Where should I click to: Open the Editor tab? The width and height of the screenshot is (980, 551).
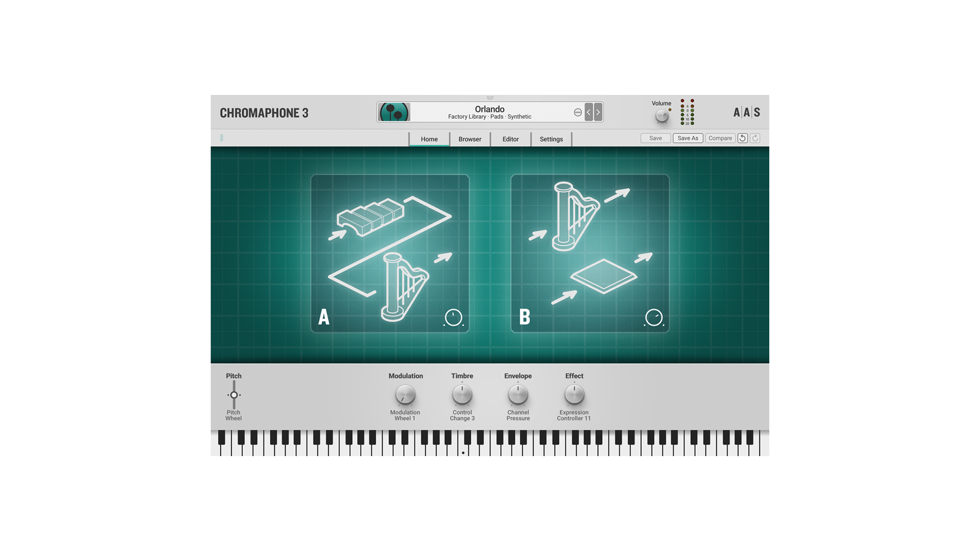[x=511, y=139]
